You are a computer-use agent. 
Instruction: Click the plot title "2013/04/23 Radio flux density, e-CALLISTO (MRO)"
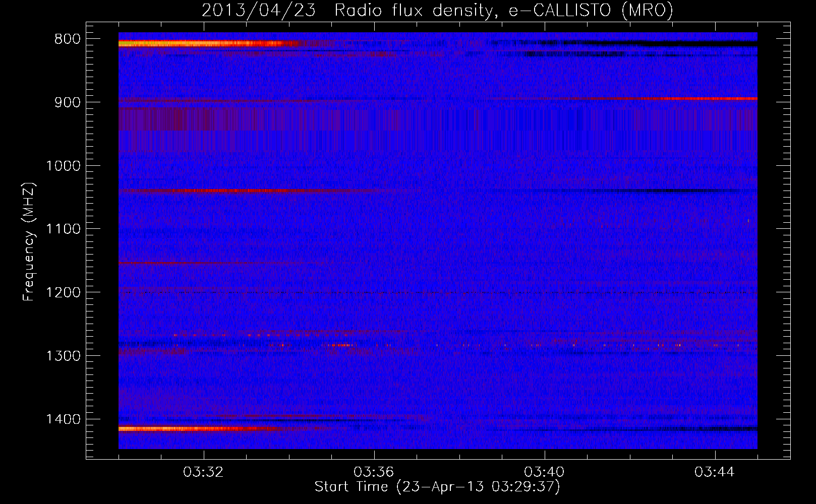[437, 10]
